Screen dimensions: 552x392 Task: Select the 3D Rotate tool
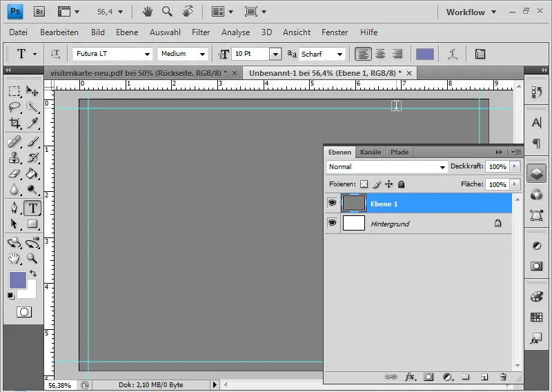point(14,242)
